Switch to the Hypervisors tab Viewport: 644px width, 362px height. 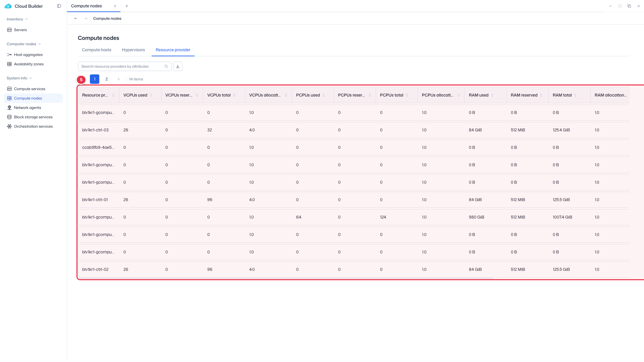133,50
